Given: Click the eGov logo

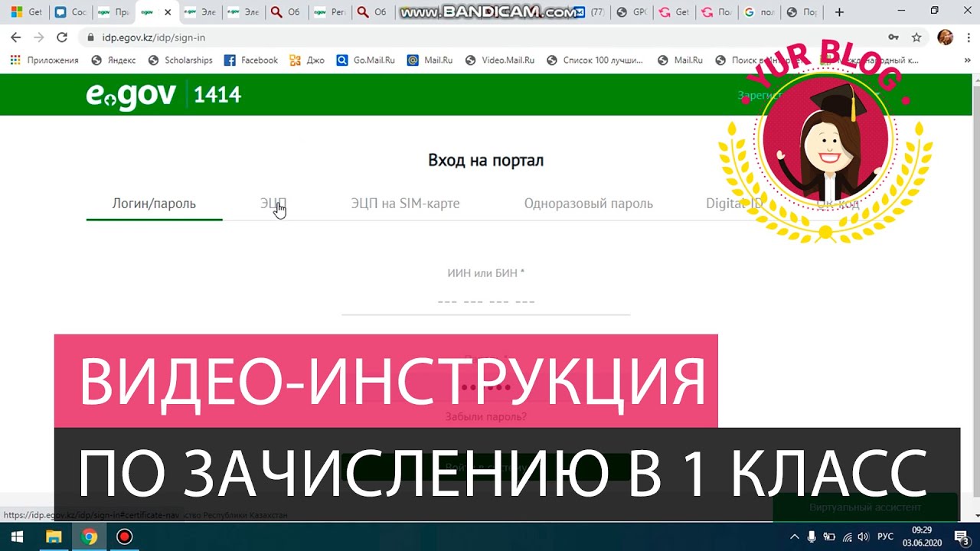Looking at the screenshot, I should click(x=131, y=95).
